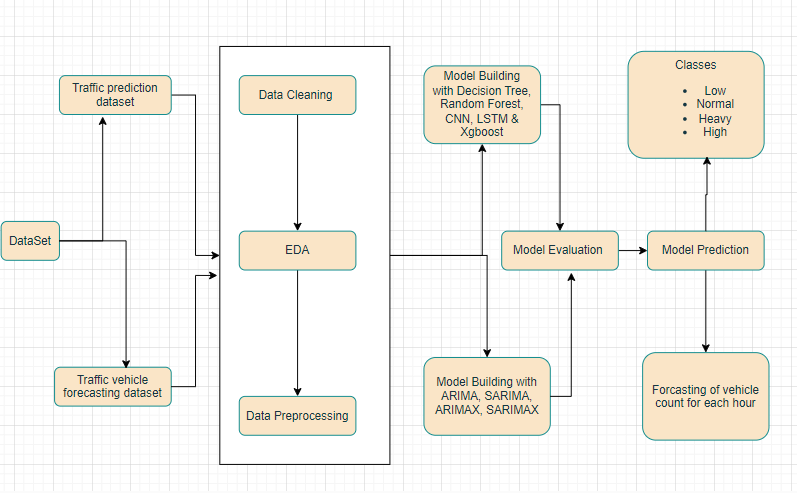Screen dimensions: 797x493
Task: Select the EDA block
Action: (x=297, y=250)
